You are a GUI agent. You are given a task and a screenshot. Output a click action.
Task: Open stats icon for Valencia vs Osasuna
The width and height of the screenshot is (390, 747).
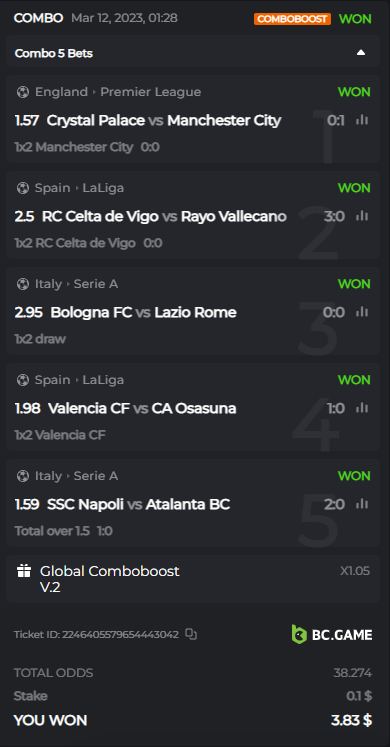tap(362, 408)
